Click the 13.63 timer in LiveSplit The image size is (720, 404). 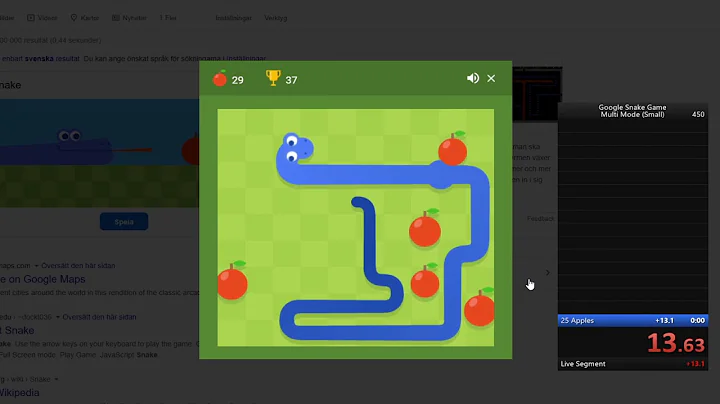click(675, 343)
